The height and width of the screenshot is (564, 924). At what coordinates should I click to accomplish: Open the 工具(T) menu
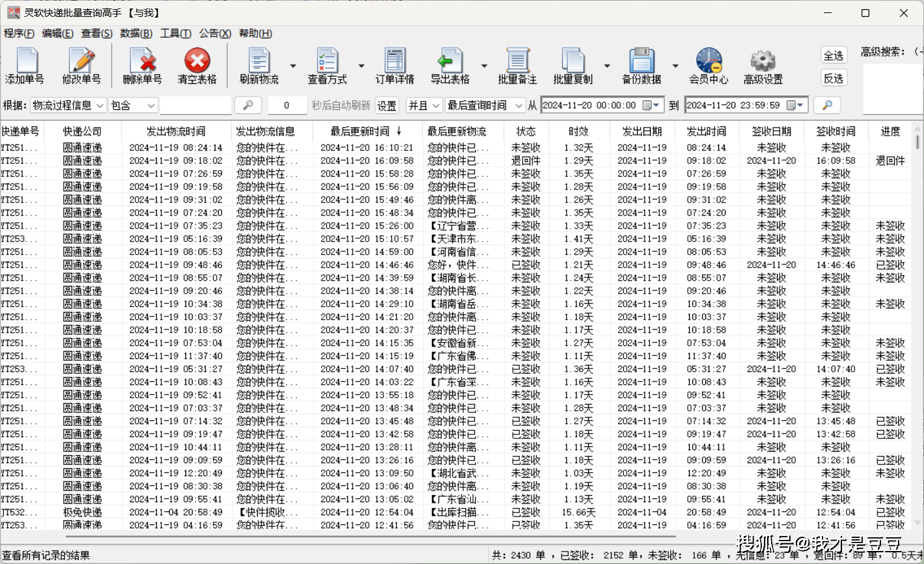point(176,34)
